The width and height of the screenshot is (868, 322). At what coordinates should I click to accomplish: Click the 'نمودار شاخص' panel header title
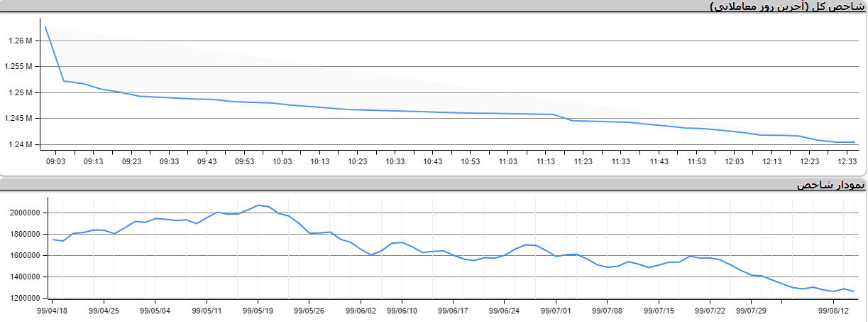pos(831,185)
